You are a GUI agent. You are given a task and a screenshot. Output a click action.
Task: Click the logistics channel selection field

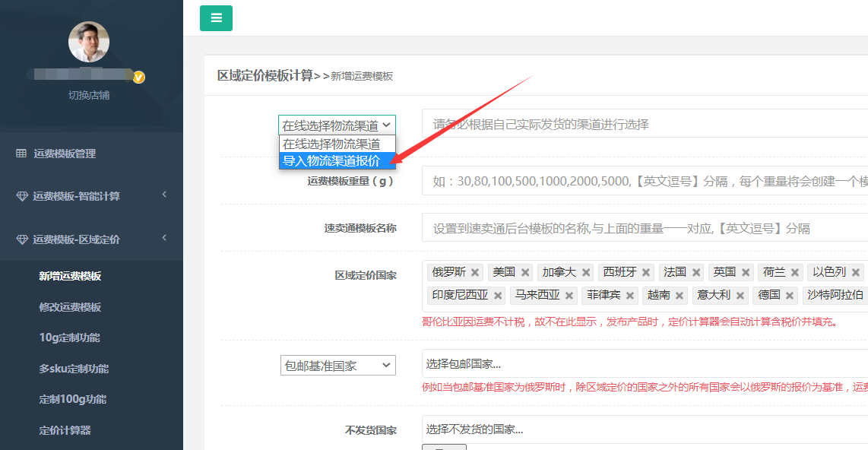pyautogui.click(x=645, y=124)
